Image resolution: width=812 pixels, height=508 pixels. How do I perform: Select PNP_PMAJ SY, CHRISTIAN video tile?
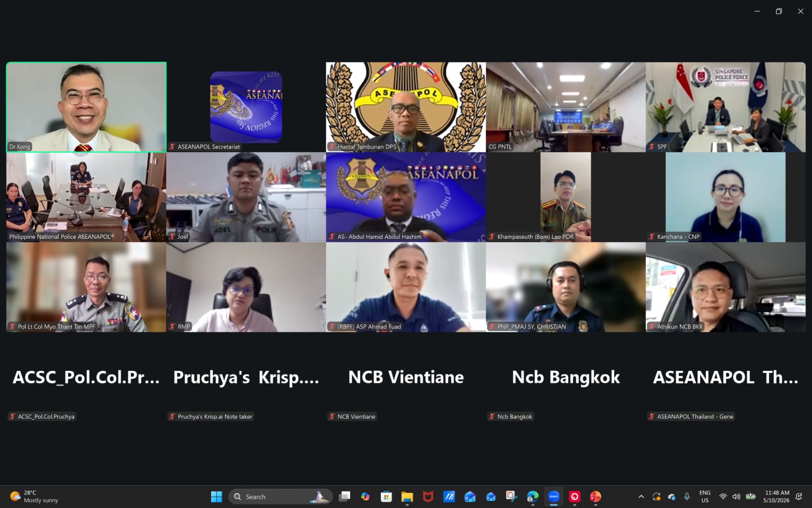tap(566, 287)
